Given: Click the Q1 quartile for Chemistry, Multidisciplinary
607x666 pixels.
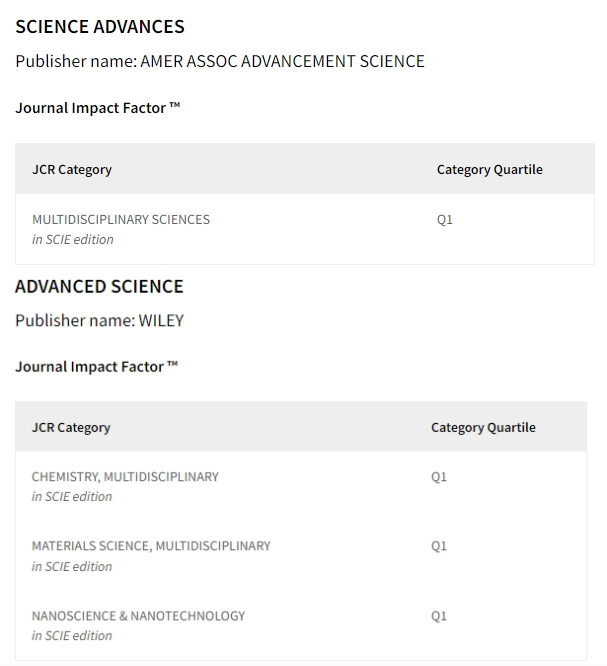Looking at the screenshot, I should [x=439, y=477].
